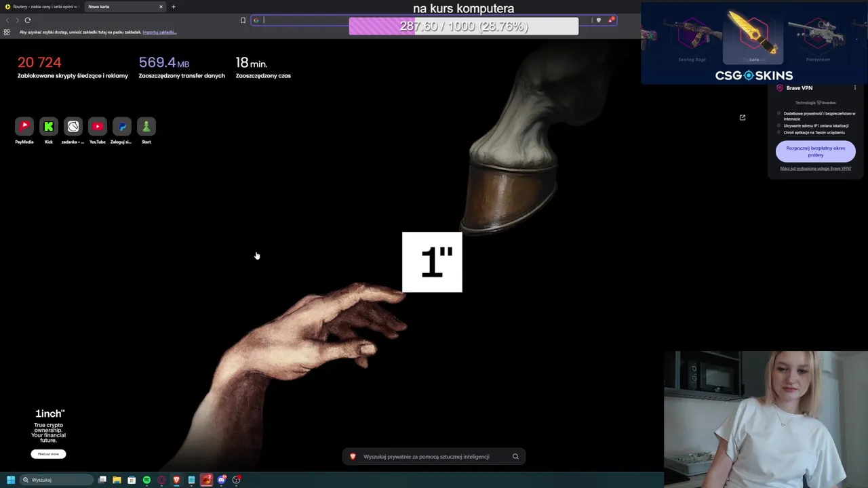Click the 569.4 MB saved data stat
This screenshot has width=868, height=488.
(x=182, y=67)
